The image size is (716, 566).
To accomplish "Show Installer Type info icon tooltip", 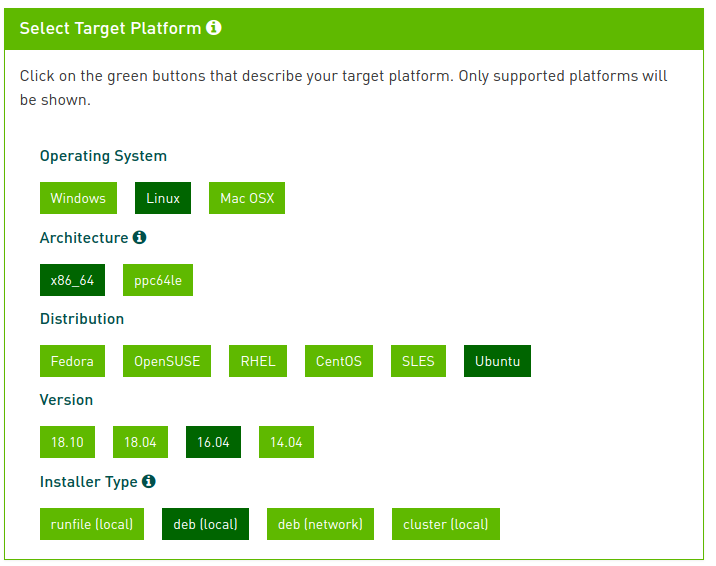I will point(149,481).
